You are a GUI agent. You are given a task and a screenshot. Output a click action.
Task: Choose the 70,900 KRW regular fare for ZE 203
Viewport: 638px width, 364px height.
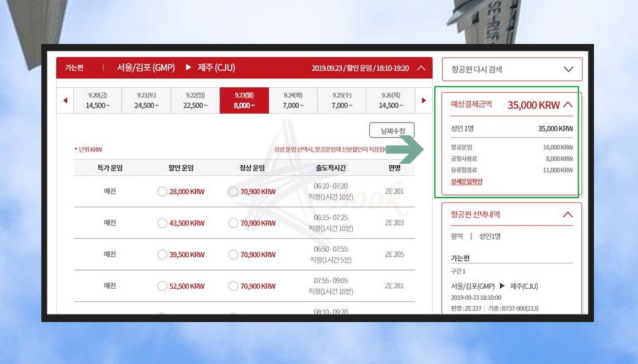coord(233,223)
